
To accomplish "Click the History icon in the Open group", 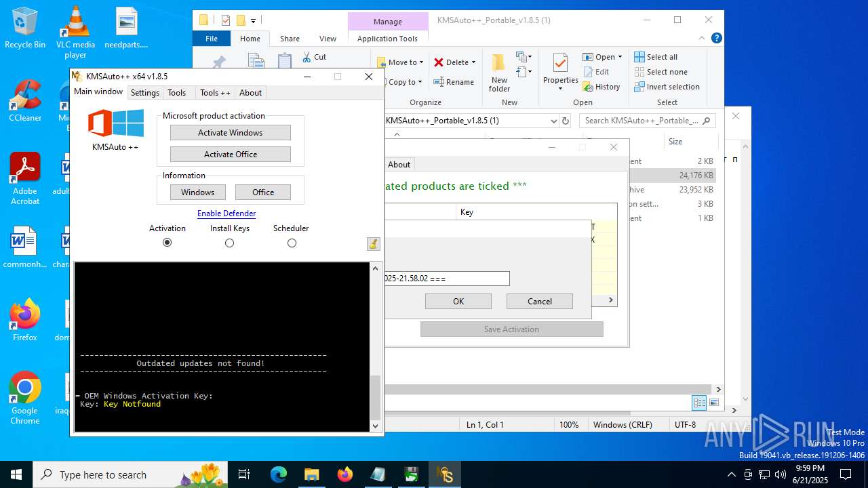I will (x=588, y=87).
